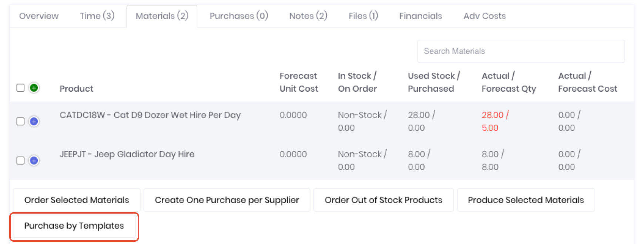Go to the Notes (2) tab
Image resolution: width=644 pixels, height=244 pixels.
[308, 16]
